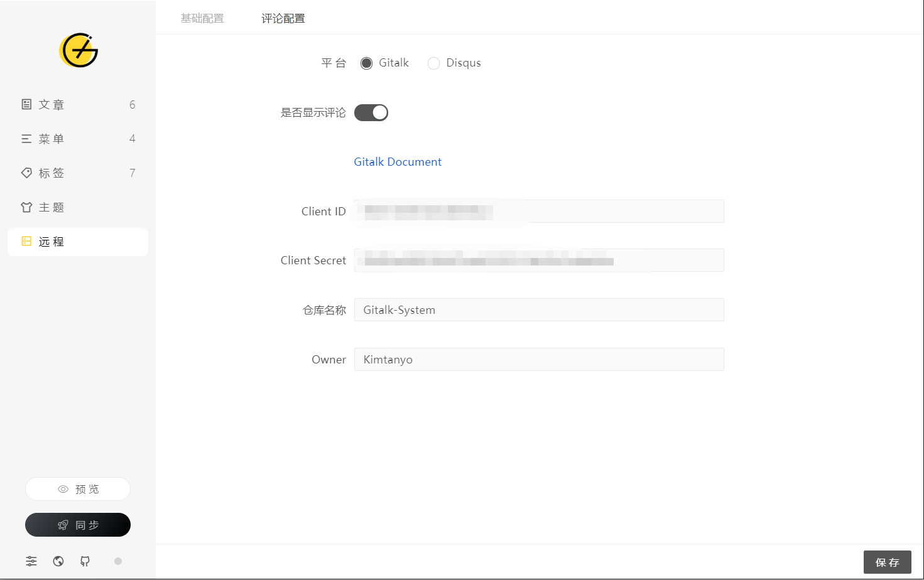Open the GitHub icon at bottom

coord(85,561)
